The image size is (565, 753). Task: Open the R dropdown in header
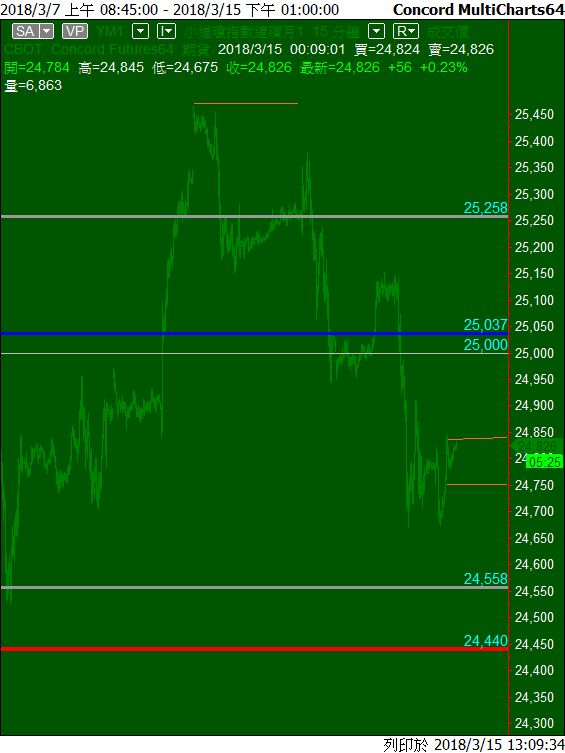[406, 32]
